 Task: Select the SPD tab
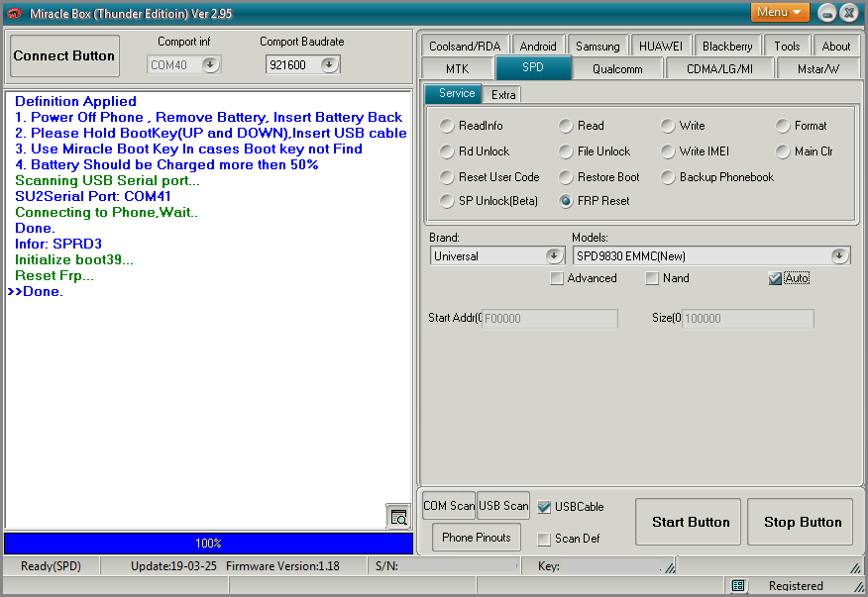(x=532, y=67)
